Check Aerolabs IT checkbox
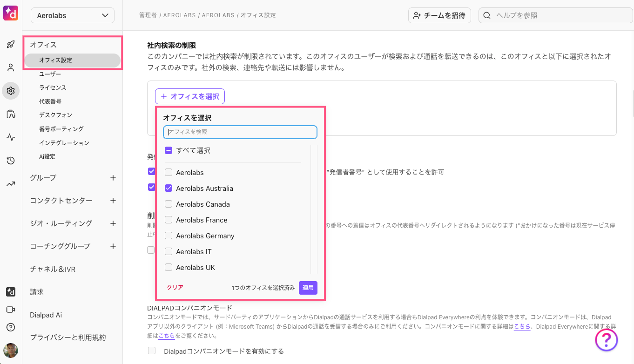Screen dimensions: 634x364 click(169, 252)
